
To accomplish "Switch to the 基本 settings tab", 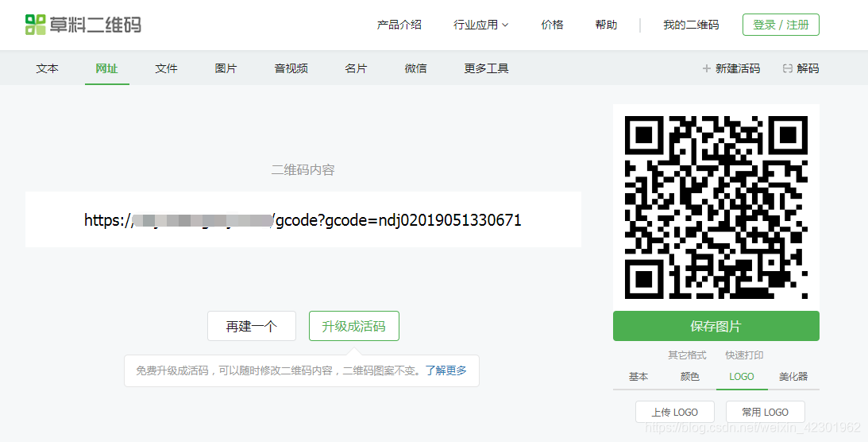I will click(638, 377).
